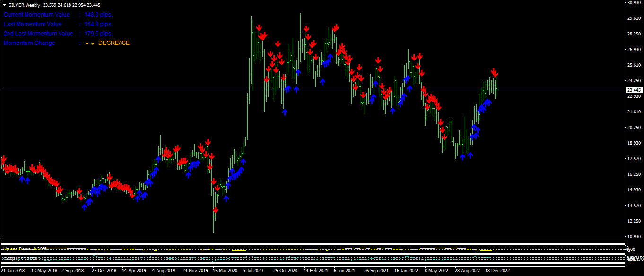Click the 'CCI(14) 55.2554' indicator label
The width and height of the screenshot is (644, 276).
[x=19, y=259]
